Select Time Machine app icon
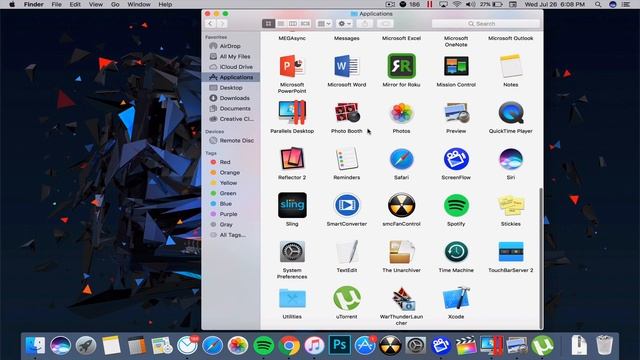640x360 pixels. 456,252
